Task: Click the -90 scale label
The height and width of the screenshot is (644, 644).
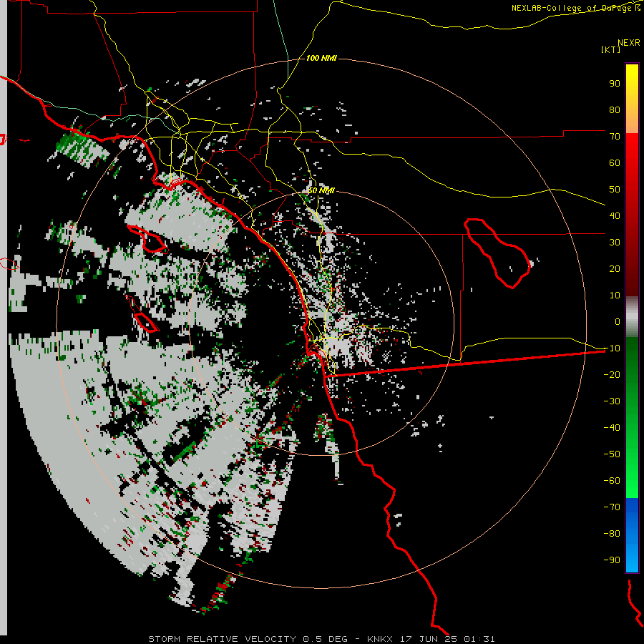Action: point(612,560)
